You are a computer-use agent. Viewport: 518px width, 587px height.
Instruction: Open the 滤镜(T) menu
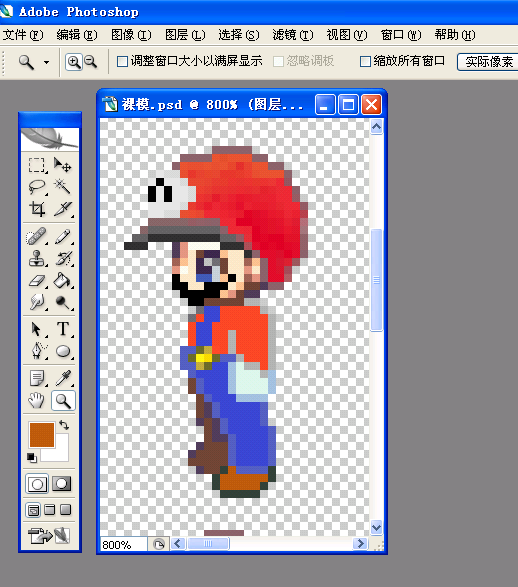click(x=293, y=35)
